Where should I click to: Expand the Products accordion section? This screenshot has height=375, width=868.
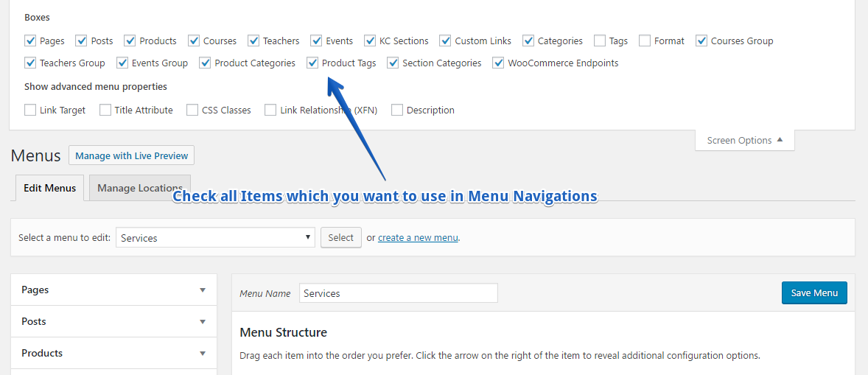pyautogui.click(x=113, y=354)
